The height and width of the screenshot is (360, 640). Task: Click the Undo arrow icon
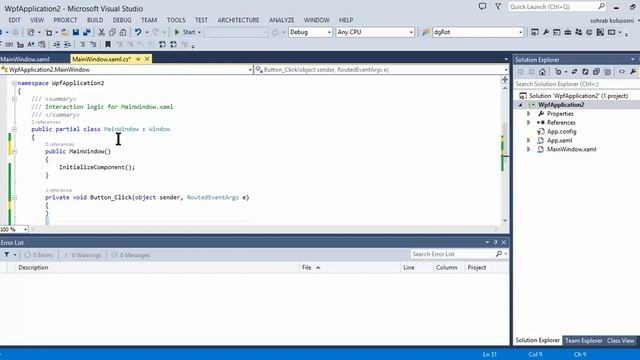coord(138,32)
